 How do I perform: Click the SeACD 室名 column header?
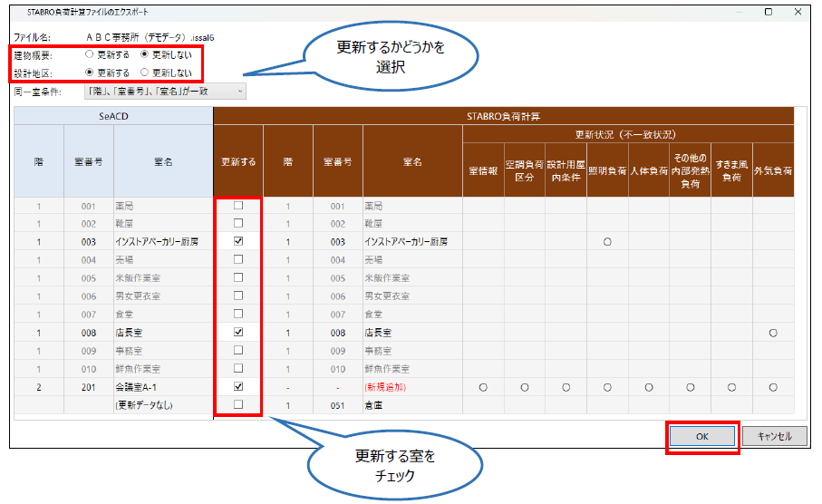163,161
